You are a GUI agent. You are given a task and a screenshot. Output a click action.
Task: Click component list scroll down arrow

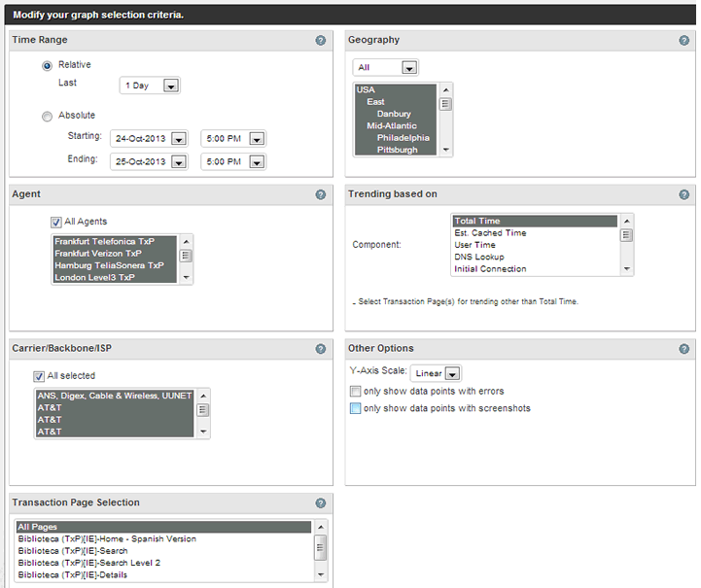click(626, 269)
